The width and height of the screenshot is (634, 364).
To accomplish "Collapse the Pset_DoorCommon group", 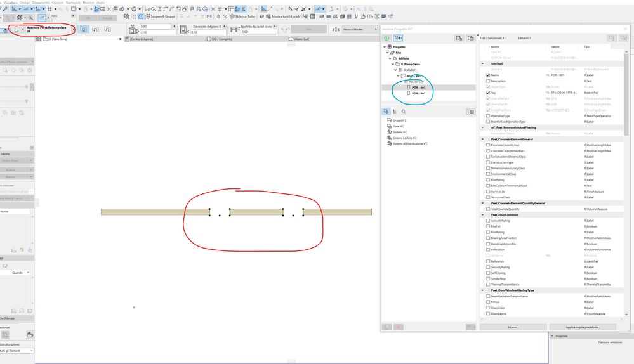I will 483,215.
